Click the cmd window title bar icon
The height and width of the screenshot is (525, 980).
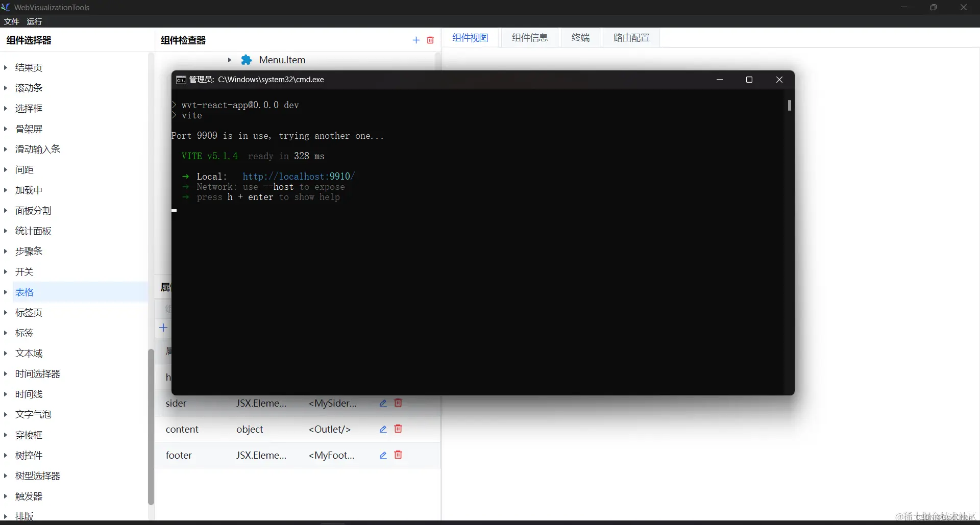181,80
